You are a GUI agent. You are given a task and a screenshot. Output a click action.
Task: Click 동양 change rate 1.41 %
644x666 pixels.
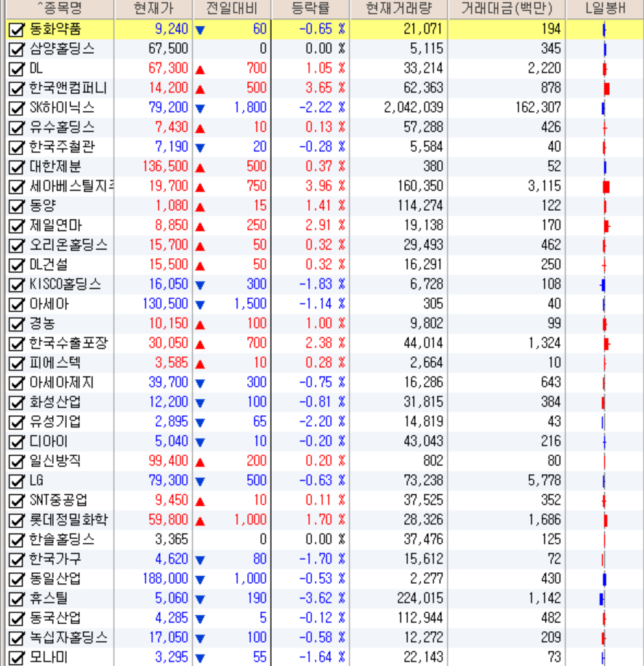tap(326, 206)
